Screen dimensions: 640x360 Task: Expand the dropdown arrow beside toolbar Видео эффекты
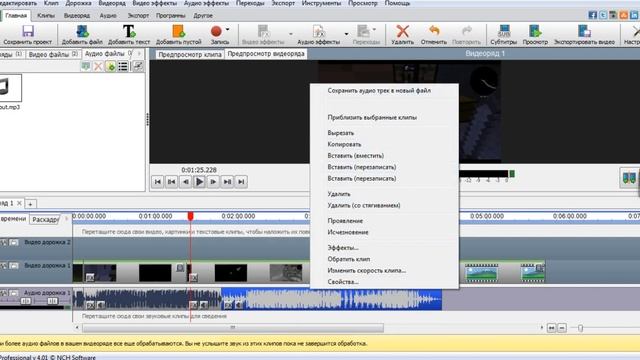pos(291,33)
